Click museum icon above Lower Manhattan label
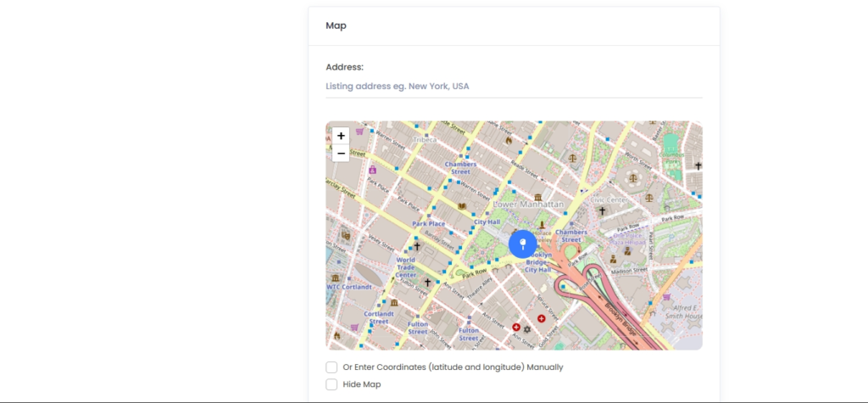This screenshot has width=868, height=403. pyautogui.click(x=538, y=198)
